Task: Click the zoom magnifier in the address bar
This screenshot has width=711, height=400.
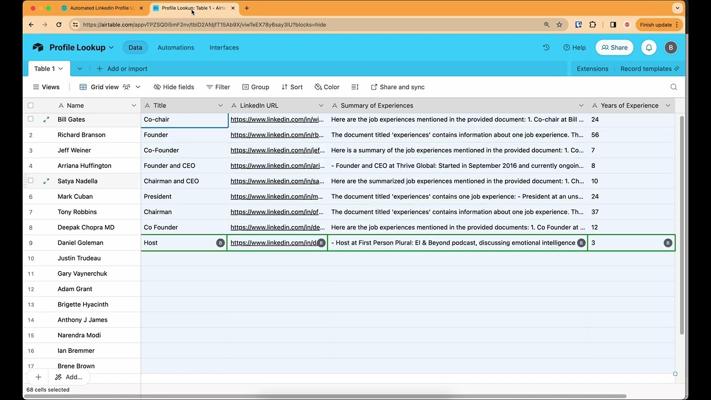Action: click(x=546, y=24)
